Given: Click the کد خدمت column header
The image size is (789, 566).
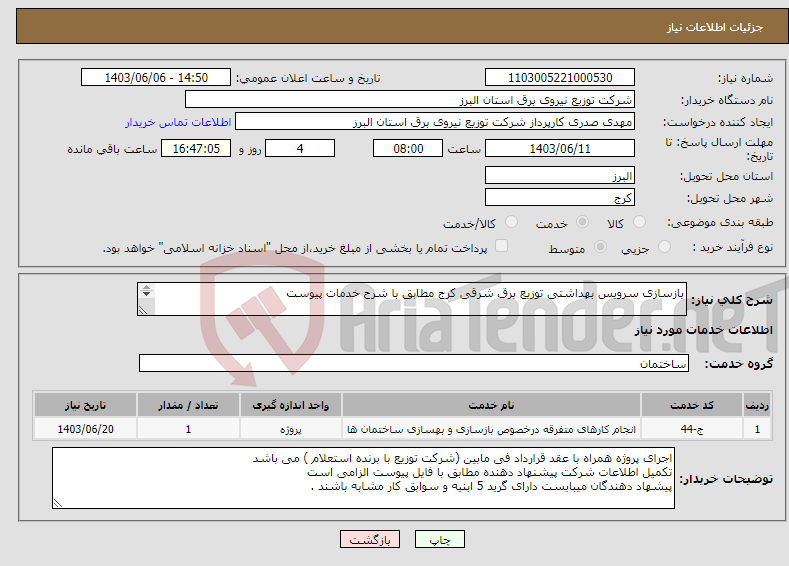Looking at the screenshot, I should click(692, 405).
